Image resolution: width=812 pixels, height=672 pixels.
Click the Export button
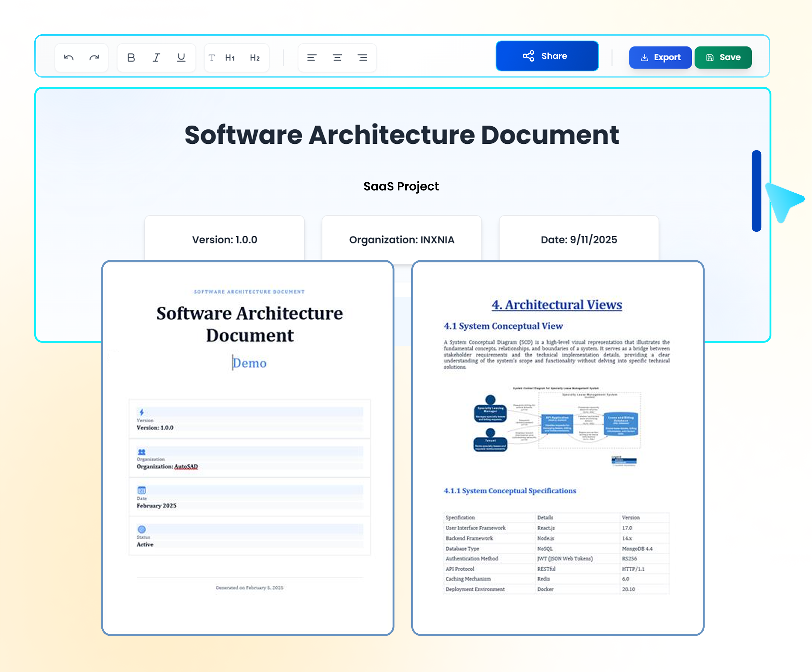(660, 57)
